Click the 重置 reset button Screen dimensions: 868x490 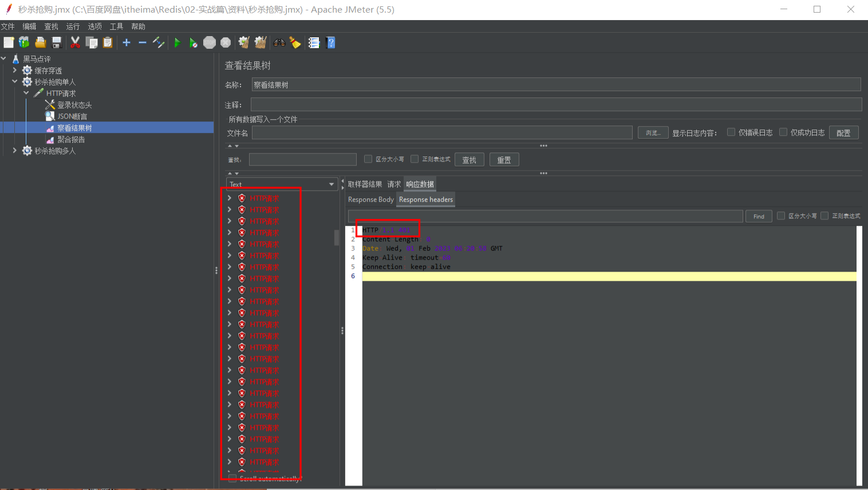(x=504, y=160)
